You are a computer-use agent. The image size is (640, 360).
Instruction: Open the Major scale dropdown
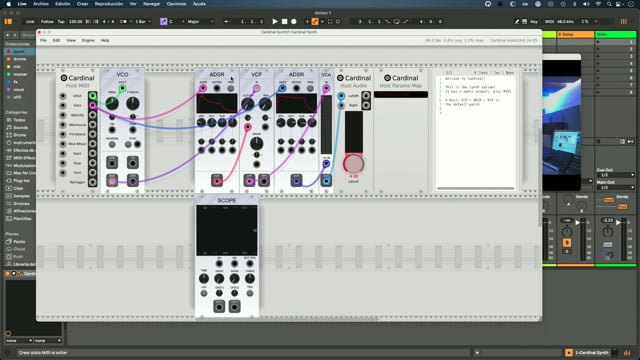(200, 22)
